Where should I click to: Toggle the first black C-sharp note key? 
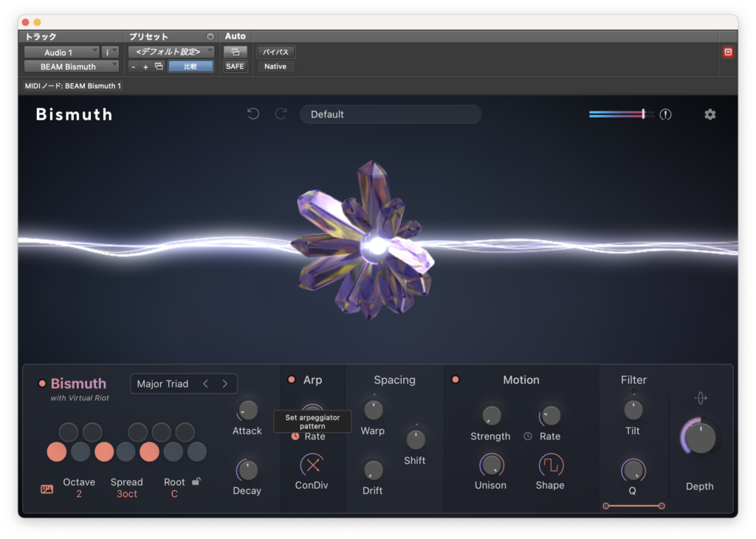[68, 432]
